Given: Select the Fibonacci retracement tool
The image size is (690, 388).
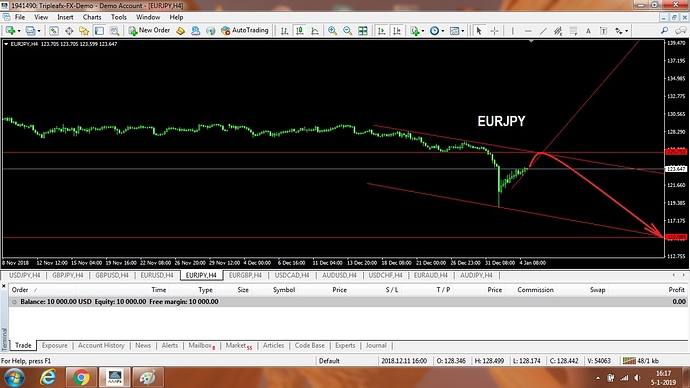Looking at the screenshot, I should (x=573, y=31).
